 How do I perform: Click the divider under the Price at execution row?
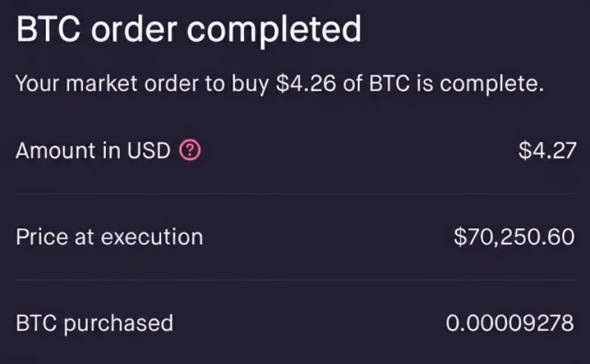[295, 280]
